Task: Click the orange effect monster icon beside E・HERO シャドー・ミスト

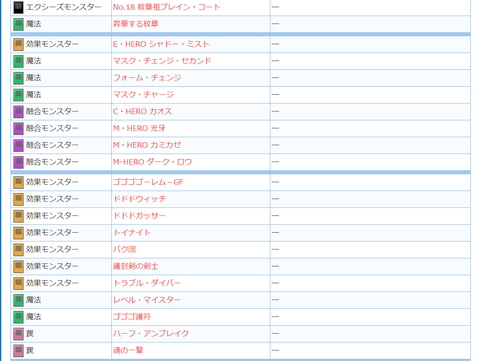Action: [18, 44]
